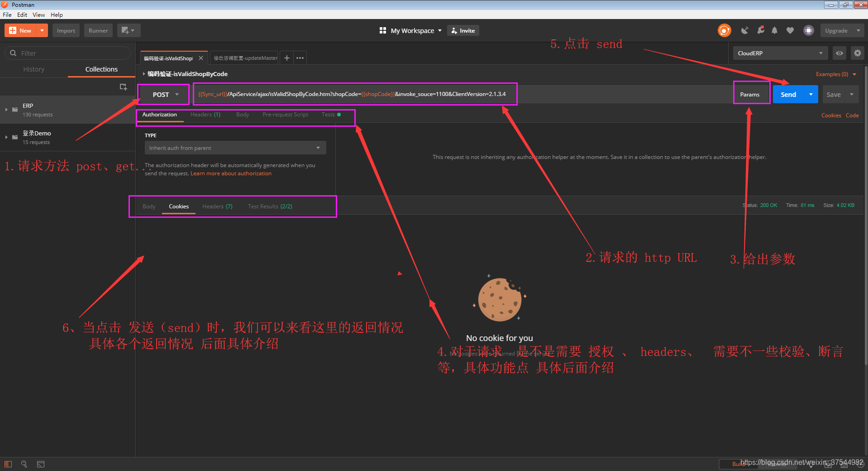Image resolution: width=868 pixels, height=471 pixels.
Task: Switch to the request Headers (1) tab
Action: coord(205,115)
